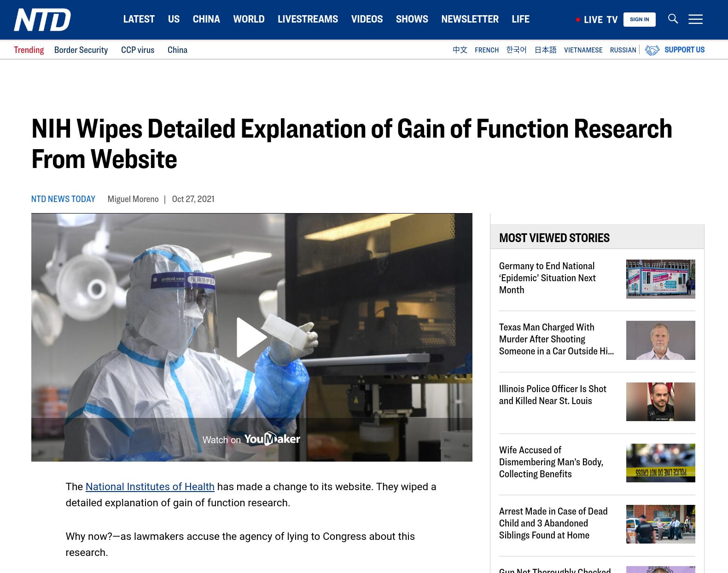Click the article headline NIH Wipes Detailed Explanation
The image size is (728, 573).
pos(352,144)
